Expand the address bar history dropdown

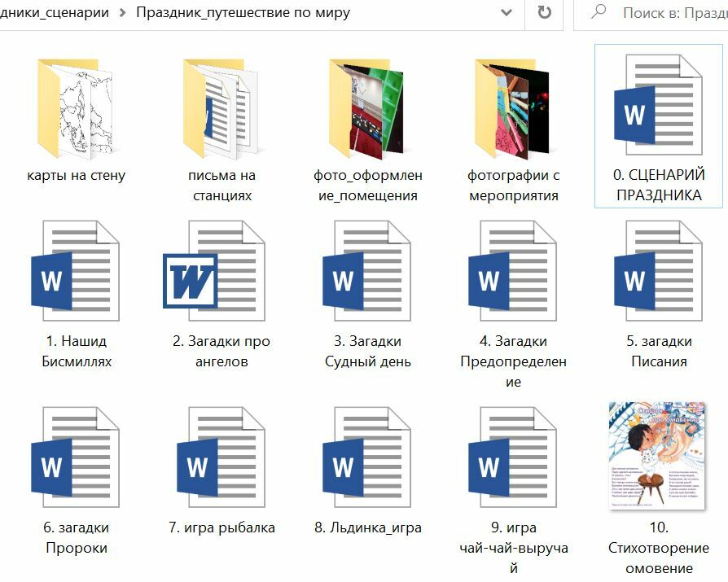point(507,13)
